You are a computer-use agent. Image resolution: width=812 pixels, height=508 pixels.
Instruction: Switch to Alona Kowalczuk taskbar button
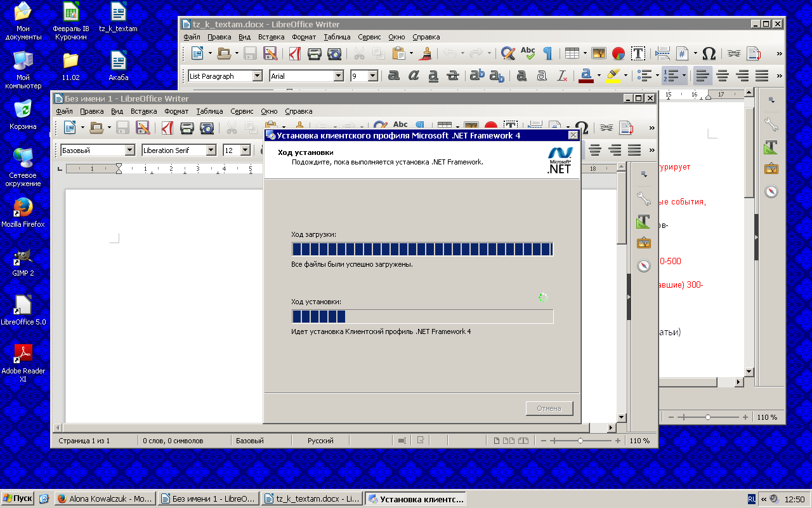(x=105, y=498)
